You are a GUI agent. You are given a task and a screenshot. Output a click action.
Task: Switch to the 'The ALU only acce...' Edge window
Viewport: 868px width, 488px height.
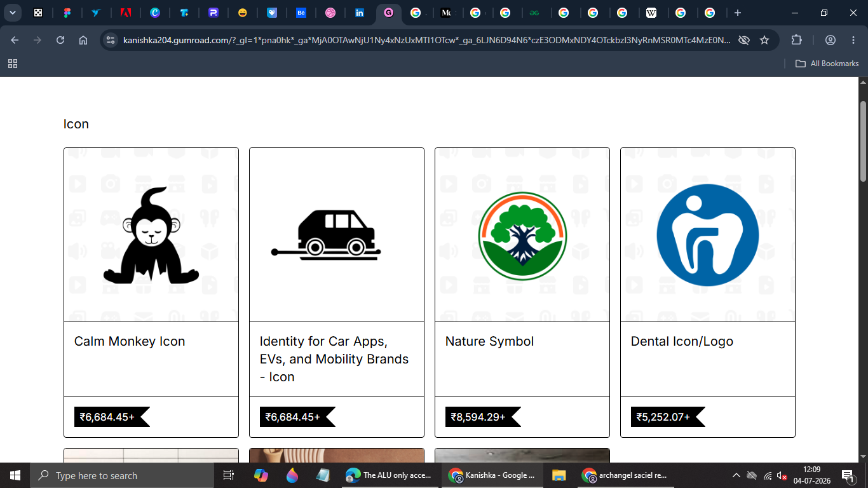(x=390, y=475)
